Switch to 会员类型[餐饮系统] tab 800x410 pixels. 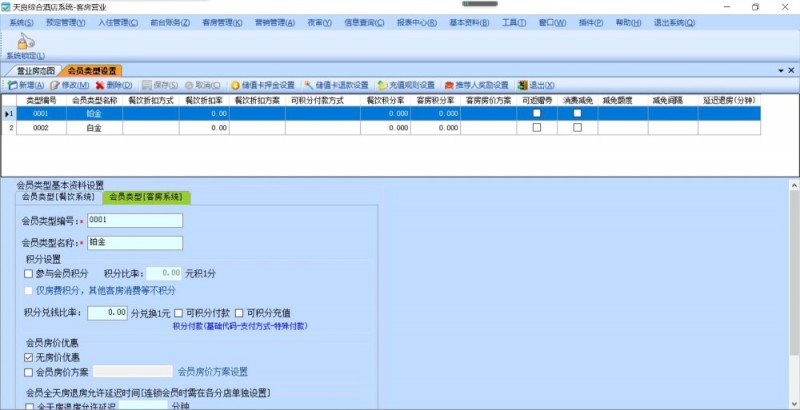coord(58,197)
